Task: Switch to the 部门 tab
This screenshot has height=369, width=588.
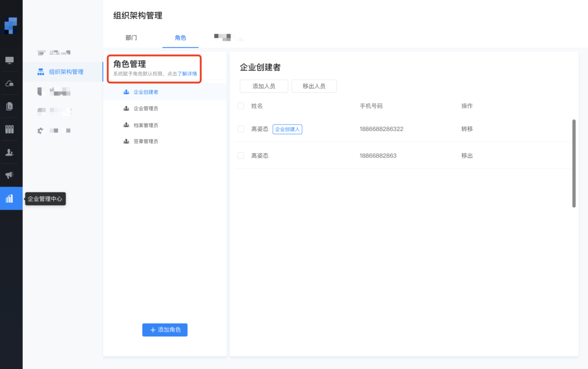Action: (x=131, y=38)
